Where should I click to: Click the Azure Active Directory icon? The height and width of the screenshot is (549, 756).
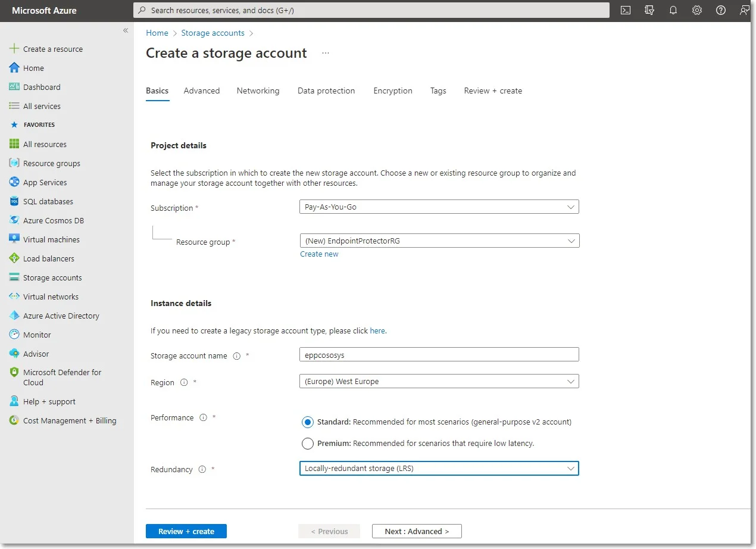tap(14, 316)
